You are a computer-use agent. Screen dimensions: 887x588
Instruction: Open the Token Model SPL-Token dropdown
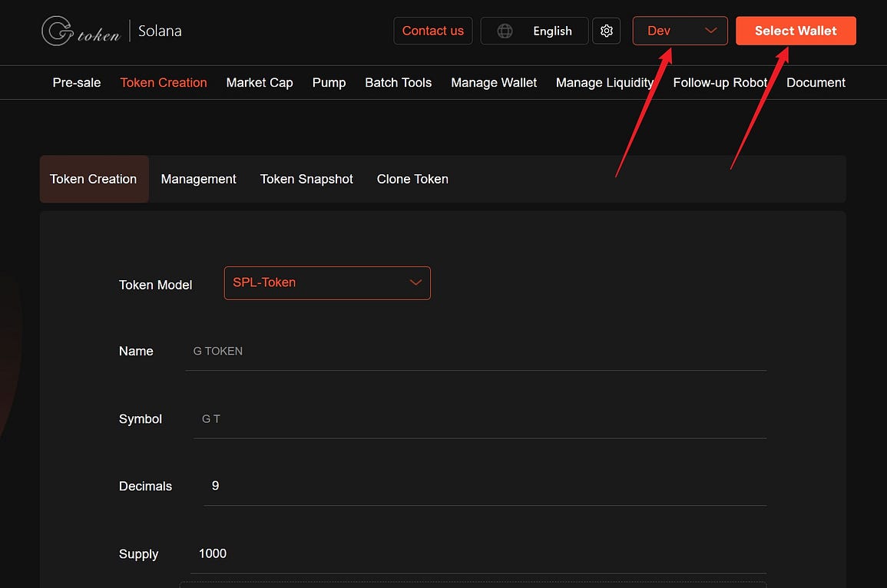[327, 282]
